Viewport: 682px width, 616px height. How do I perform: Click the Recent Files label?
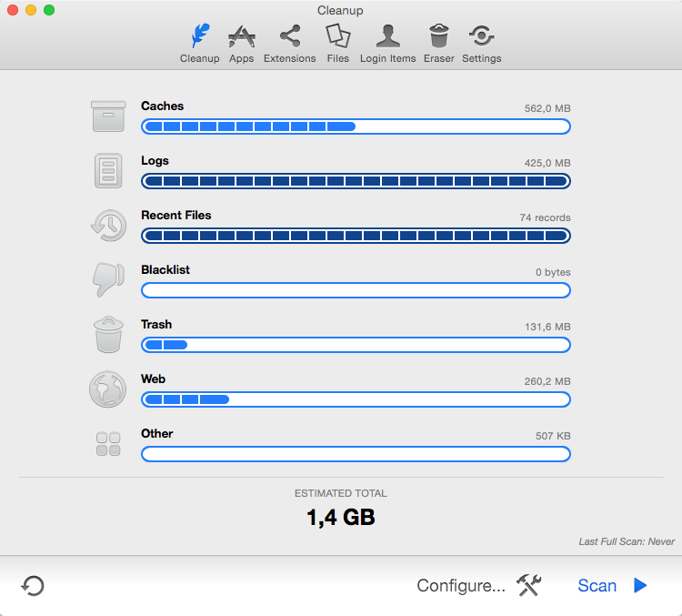(x=176, y=215)
